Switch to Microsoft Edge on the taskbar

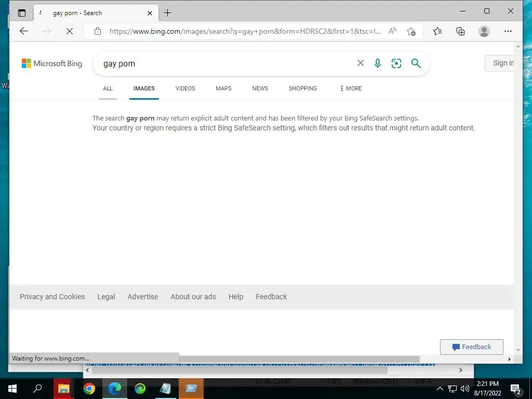click(x=115, y=389)
